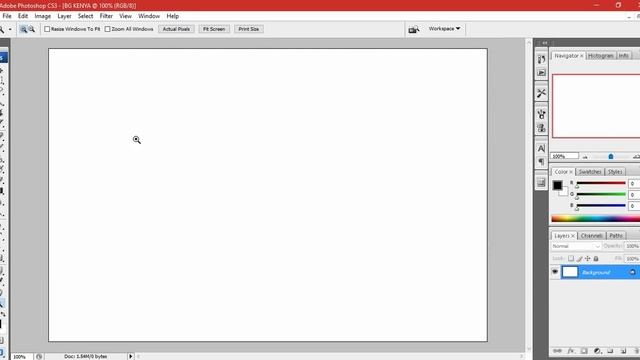Pick a color from the spectrum ramp
This screenshot has height=360, width=640.
pyautogui.click(x=596, y=219)
